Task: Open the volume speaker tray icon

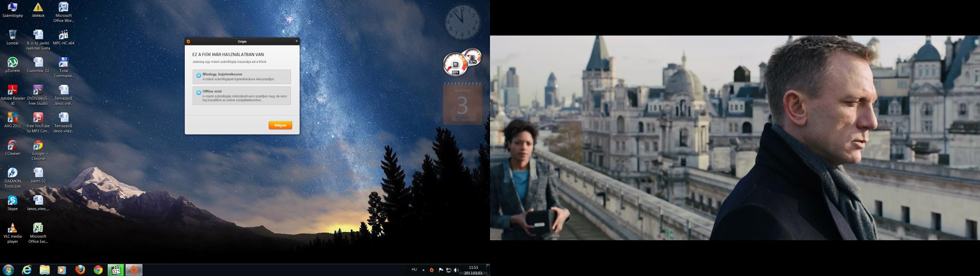Action: pyautogui.click(x=456, y=270)
